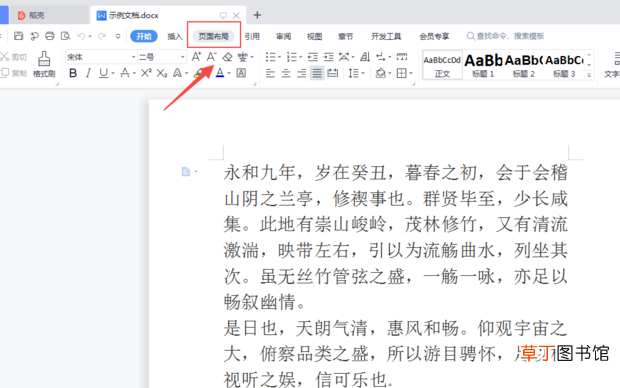The height and width of the screenshot is (388, 620).
Task: Apply subscript X₂ formatting
Action: pos(161,73)
